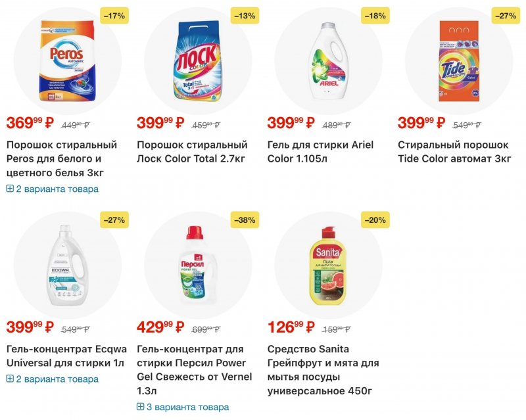The width and height of the screenshot is (526, 420).
Task: Click the −17% discount badge on Peros
Action: 114,16
